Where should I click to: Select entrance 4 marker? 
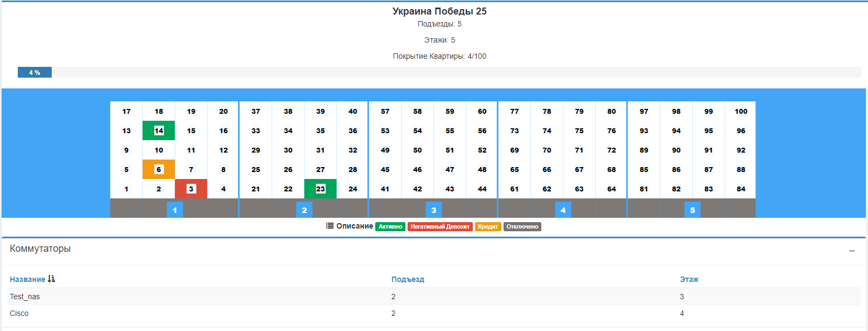(563, 210)
